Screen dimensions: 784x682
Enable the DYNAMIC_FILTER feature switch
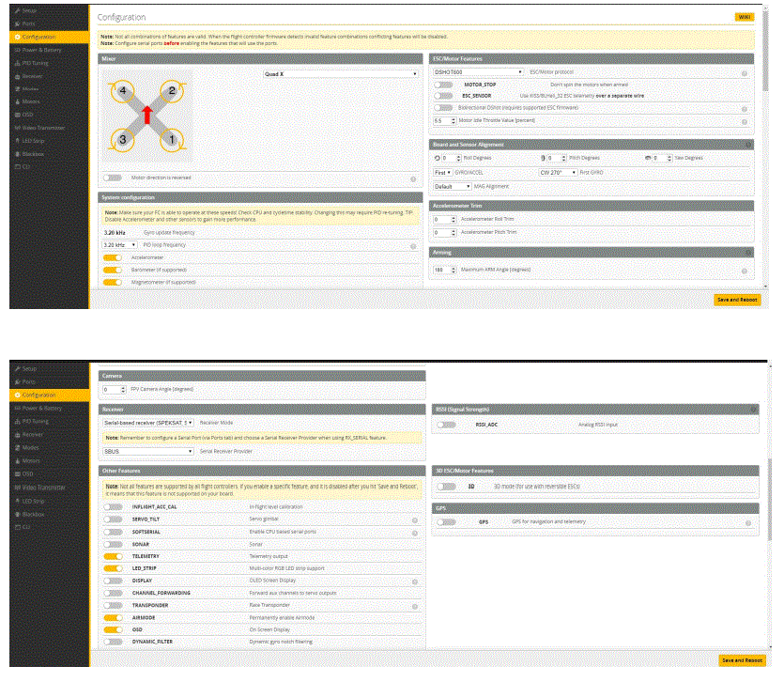[113, 642]
